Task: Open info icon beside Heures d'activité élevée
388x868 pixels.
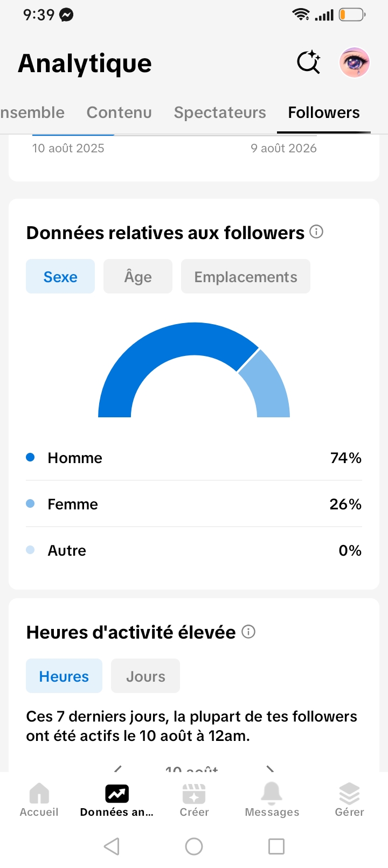Action: pyautogui.click(x=248, y=632)
